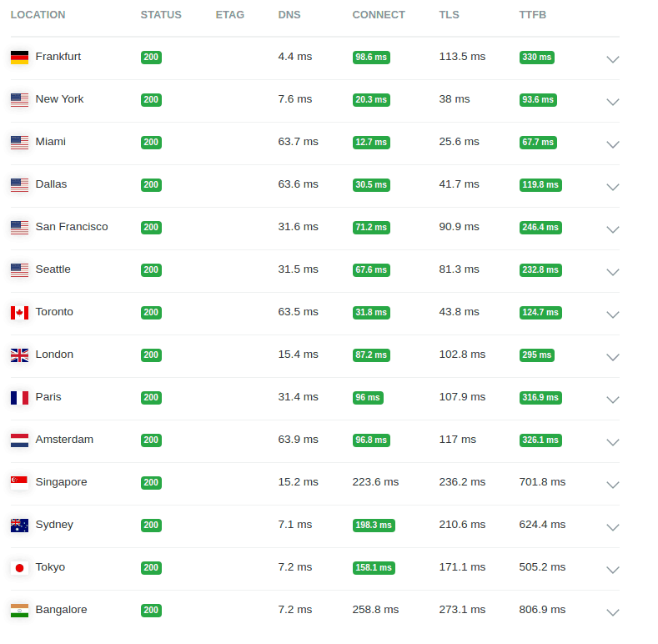Viewport: 658px width, 644px height.
Task: Select the San Francisco location name
Action: pyautogui.click(x=72, y=227)
